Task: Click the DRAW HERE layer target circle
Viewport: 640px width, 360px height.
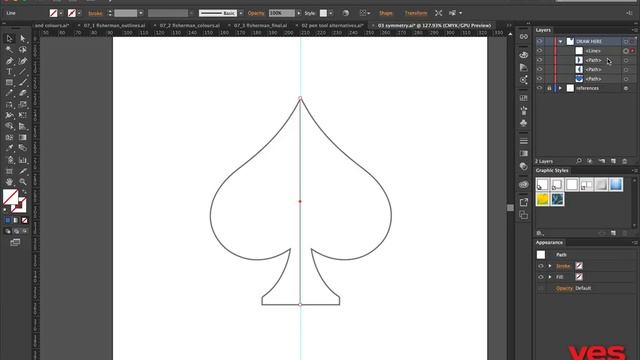Action: coord(626,41)
